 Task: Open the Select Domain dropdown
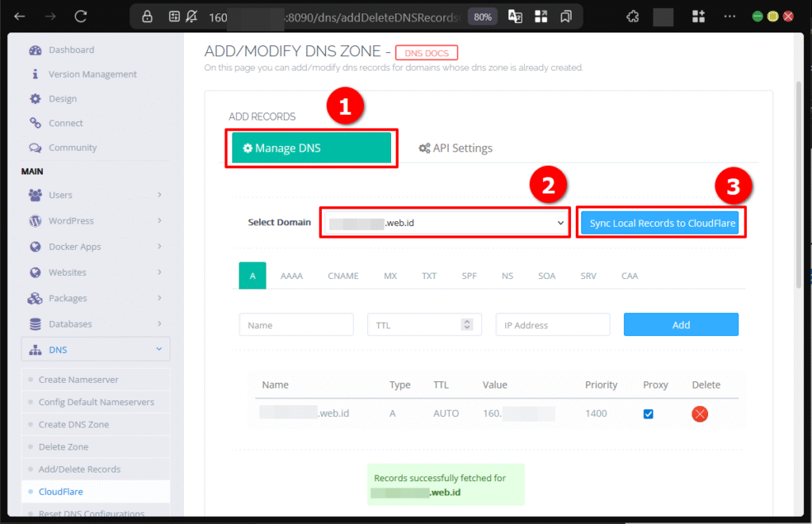coord(444,223)
